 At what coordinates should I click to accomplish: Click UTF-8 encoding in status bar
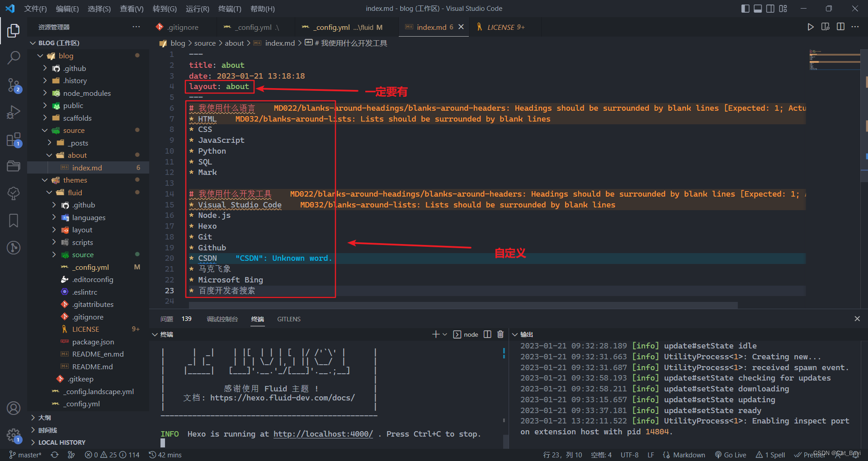pos(629,455)
